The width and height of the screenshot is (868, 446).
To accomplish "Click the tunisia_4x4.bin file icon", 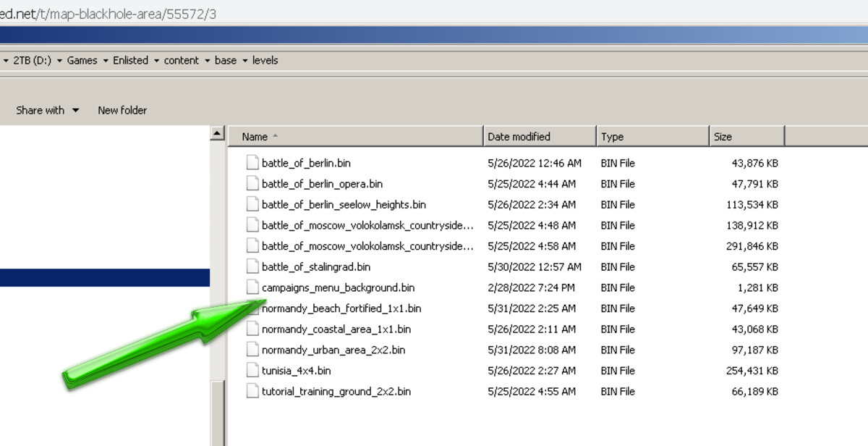I will (252, 371).
